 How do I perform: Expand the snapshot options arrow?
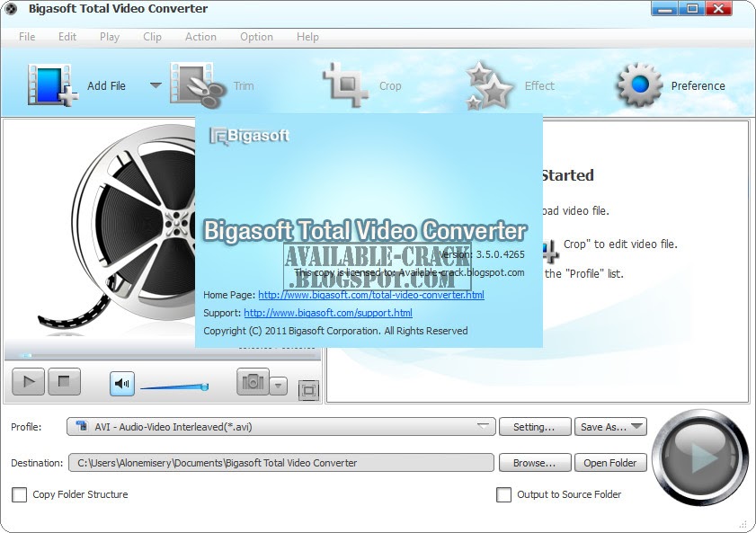click(x=278, y=385)
